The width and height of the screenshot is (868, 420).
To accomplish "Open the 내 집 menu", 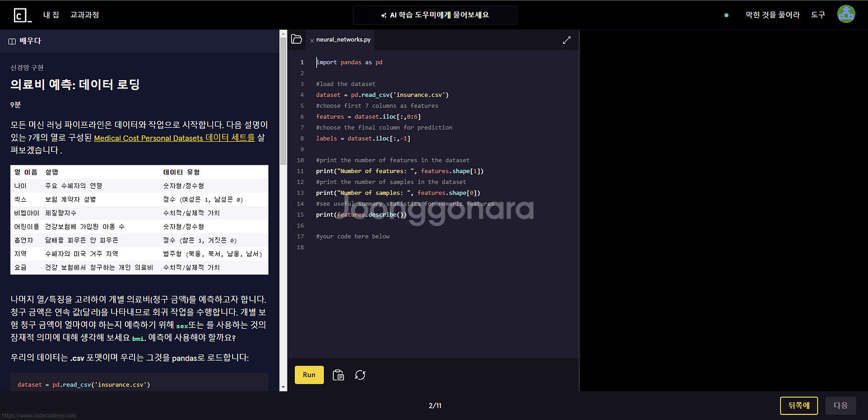I will [x=51, y=15].
